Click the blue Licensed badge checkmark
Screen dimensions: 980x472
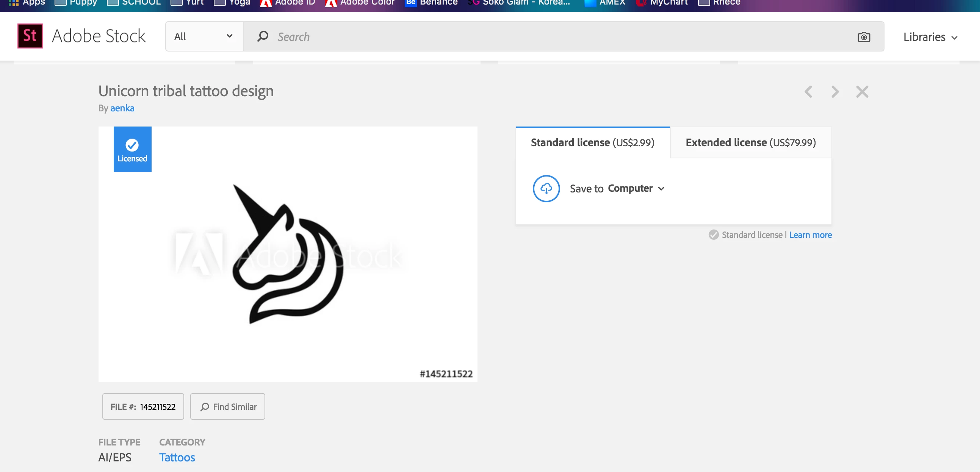coord(132,145)
